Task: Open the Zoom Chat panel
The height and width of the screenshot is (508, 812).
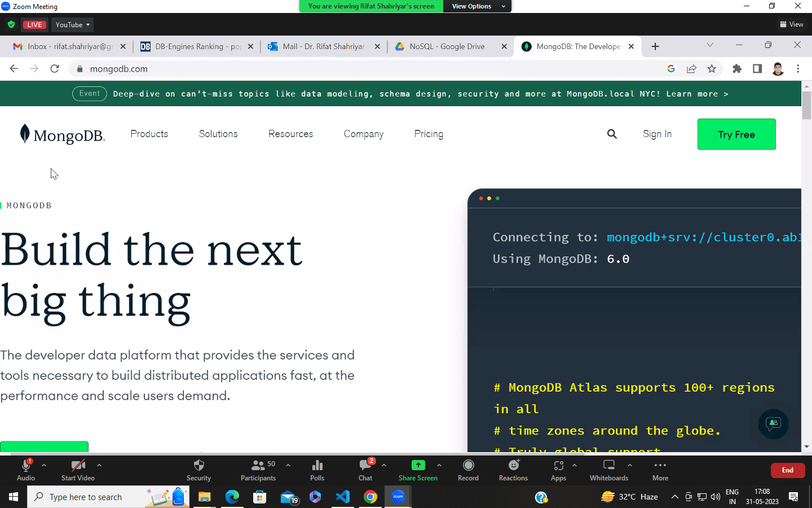Action: 365,470
